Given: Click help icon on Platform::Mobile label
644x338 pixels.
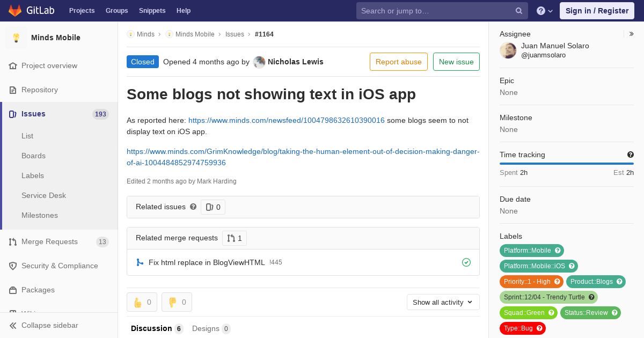Looking at the screenshot, I should click(x=558, y=251).
